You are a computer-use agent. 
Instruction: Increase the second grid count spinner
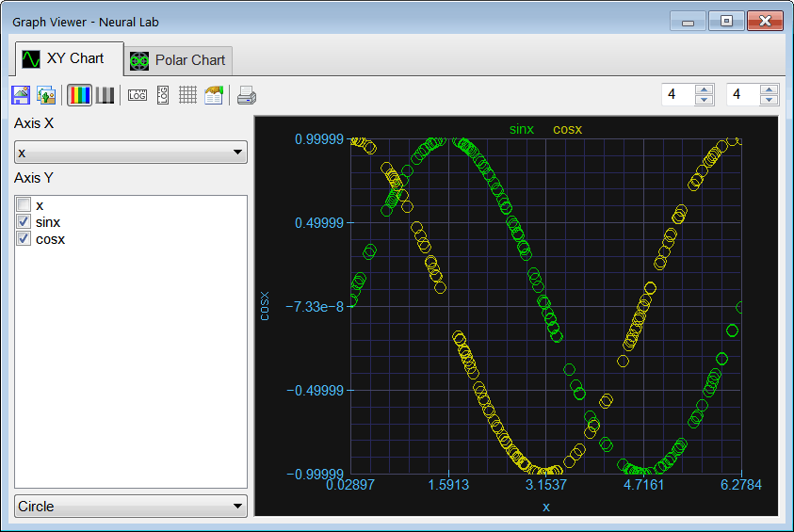coord(769,89)
